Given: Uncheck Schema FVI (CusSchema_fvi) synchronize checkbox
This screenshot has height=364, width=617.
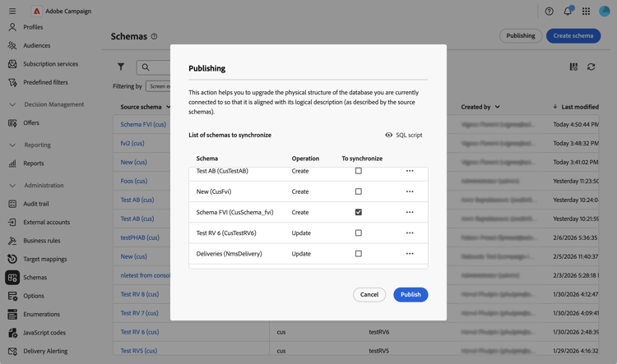Looking at the screenshot, I should tap(358, 212).
